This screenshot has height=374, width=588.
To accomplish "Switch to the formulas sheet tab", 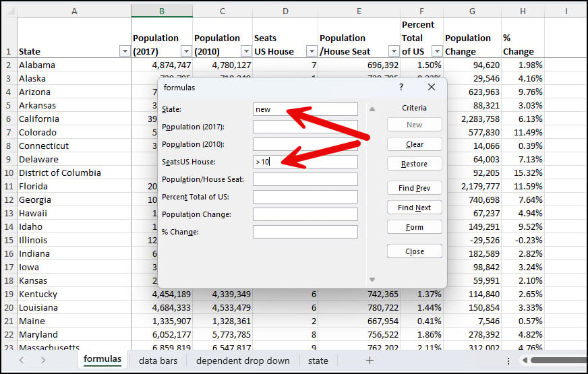I will point(102,359).
